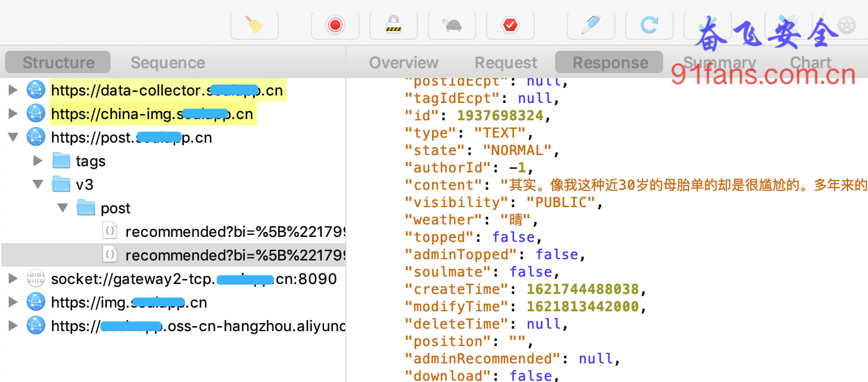
Task: Click the "topped": false line
Action: click(x=473, y=237)
